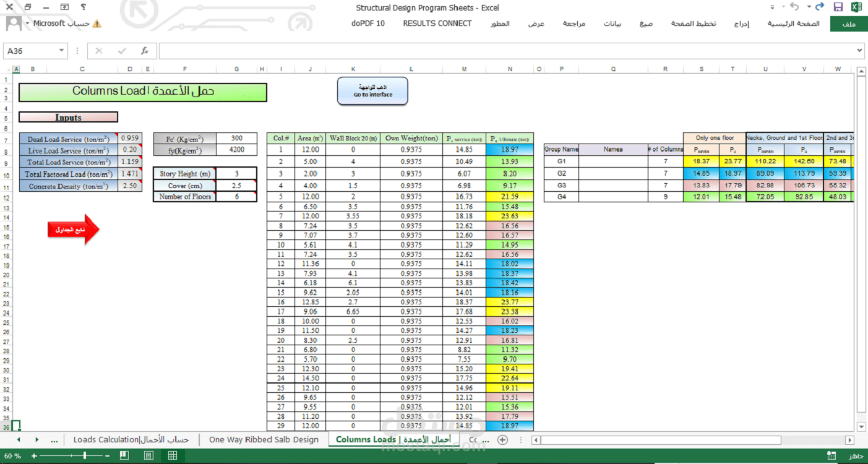Expand the Name Box dropdown arrow
The width and height of the screenshot is (868, 464).
(x=61, y=51)
